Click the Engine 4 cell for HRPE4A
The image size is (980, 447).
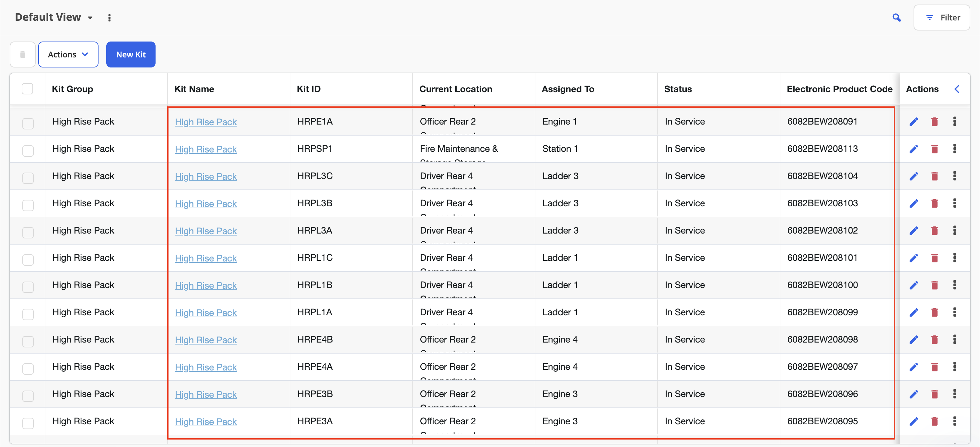click(x=560, y=367)
